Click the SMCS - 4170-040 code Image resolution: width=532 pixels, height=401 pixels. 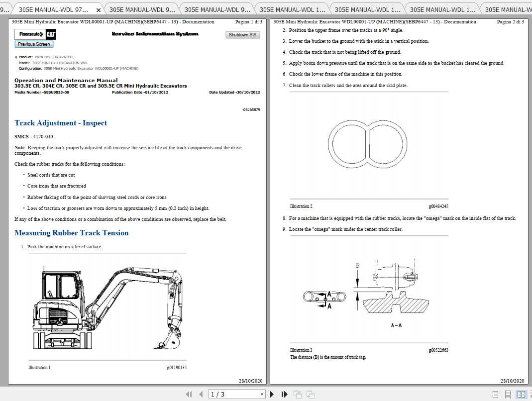[33, 136]
